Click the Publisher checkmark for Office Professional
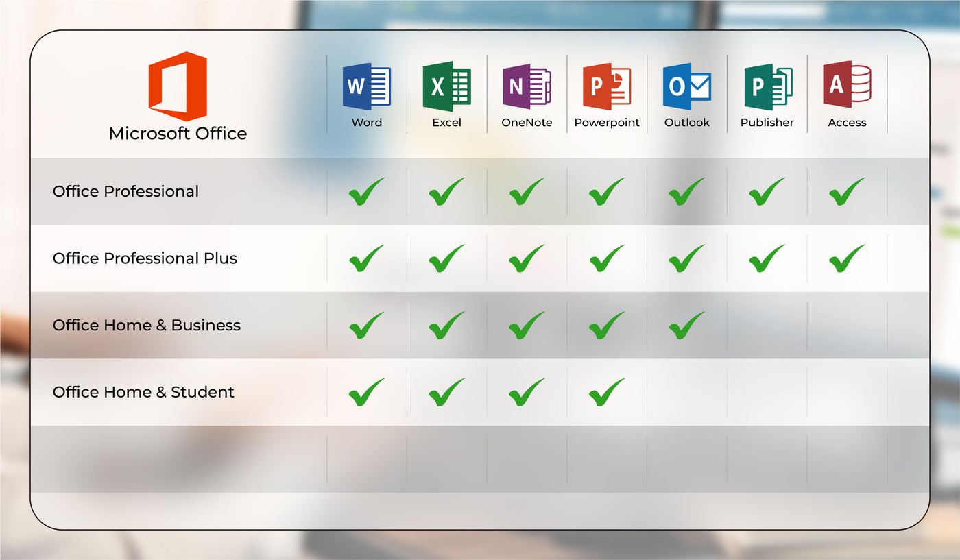The image size is (960, 560). [x=767, y=192]
